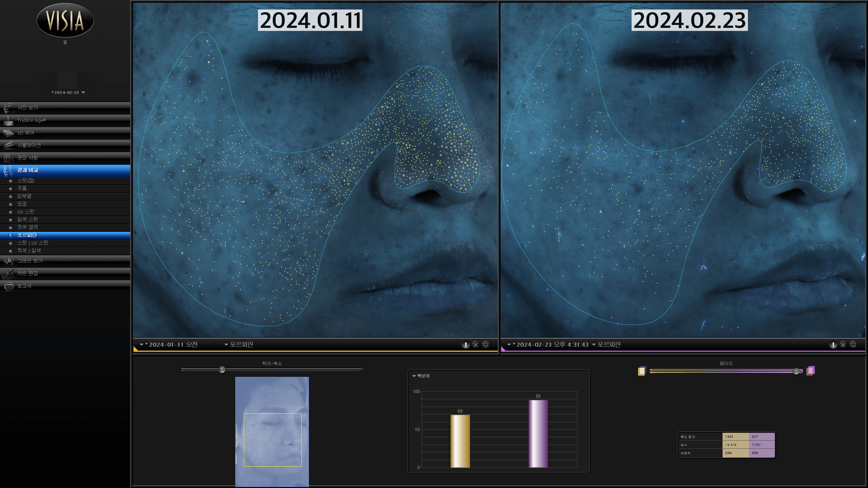
Task: Select the 결과 비교 results comparison menu
Action: [x=65, y=170]
